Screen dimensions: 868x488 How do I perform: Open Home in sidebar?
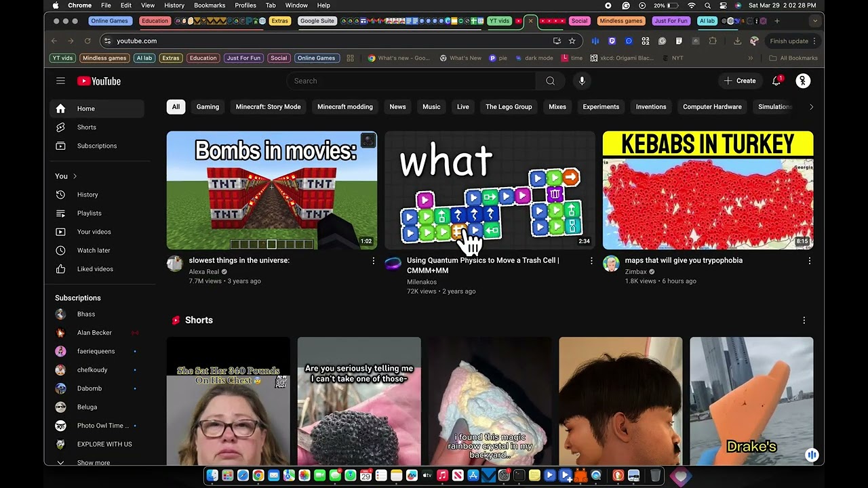point(97,108)
